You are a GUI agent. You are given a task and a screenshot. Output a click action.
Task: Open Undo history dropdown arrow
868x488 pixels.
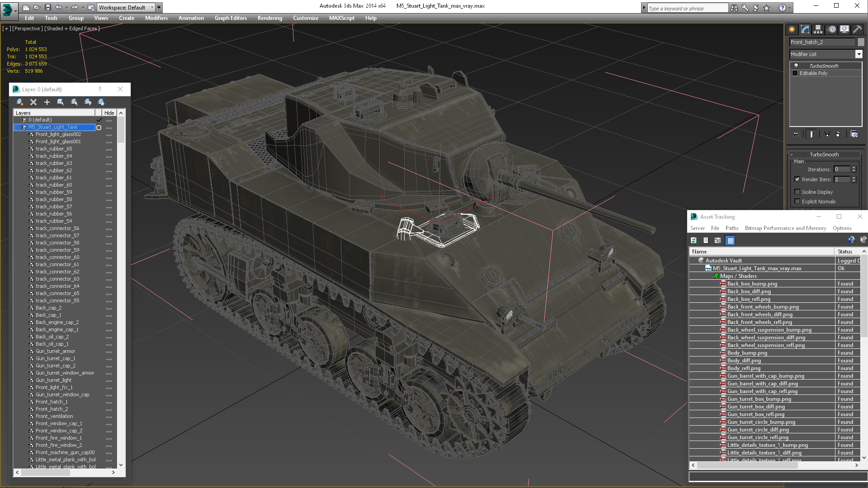pyautogui.click(x=66, y=8)
